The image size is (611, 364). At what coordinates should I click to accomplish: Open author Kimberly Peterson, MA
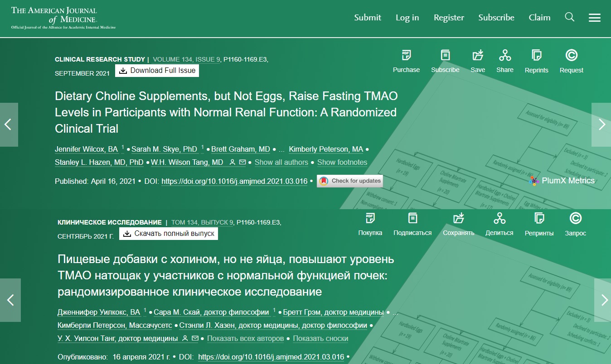pyautogui.click(x=326, y=149)
